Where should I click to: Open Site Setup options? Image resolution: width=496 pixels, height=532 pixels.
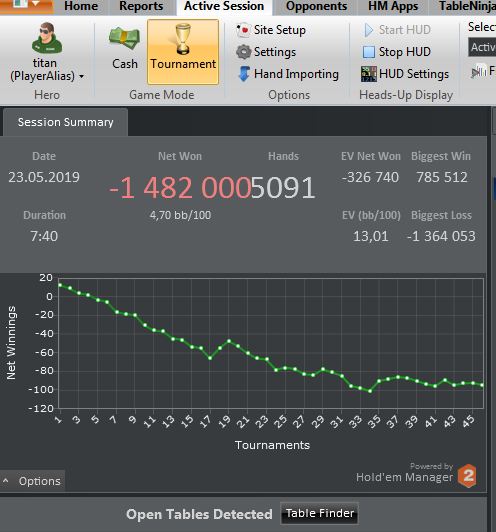click(271, 30)
